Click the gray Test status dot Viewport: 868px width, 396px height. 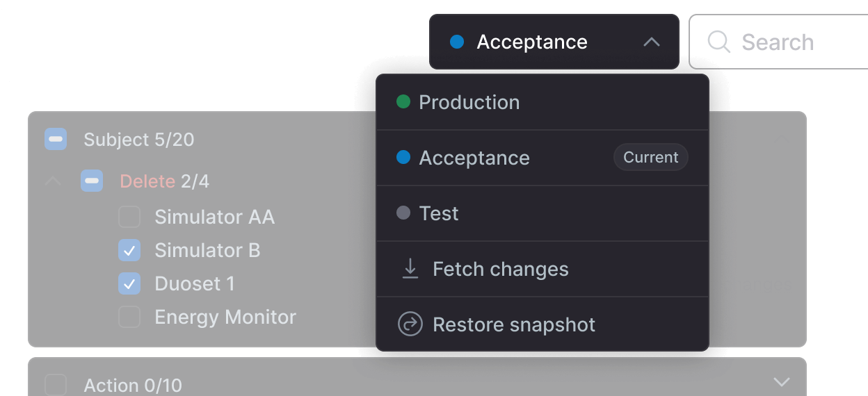click(x=403, y=213)
